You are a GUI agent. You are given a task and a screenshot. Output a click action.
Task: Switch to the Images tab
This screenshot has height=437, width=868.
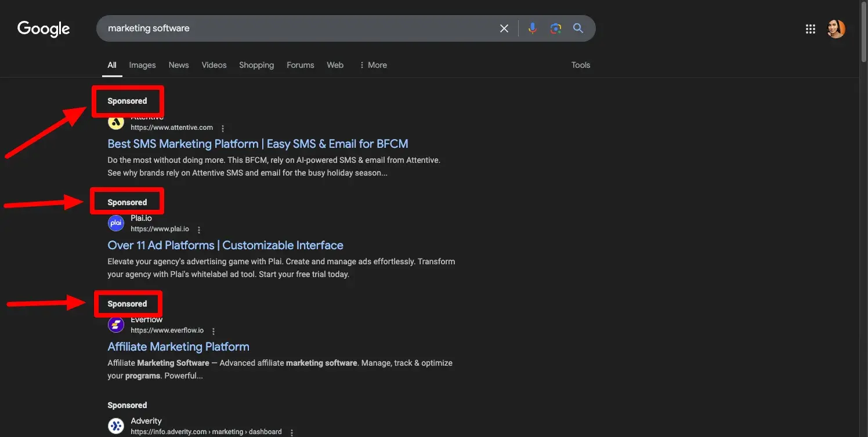pos(142,65)
